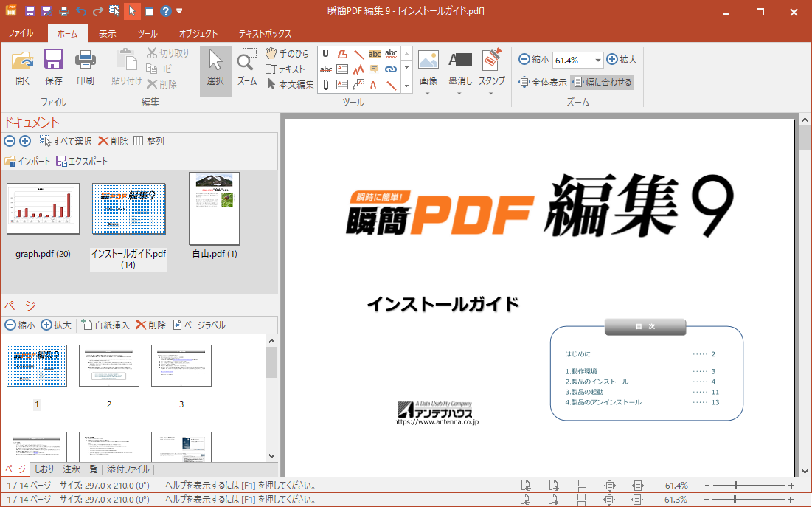Screen dimensions: 812x507
Task: Toggle 全体表示 fit whole page view
Action: (x=543, y=82)
